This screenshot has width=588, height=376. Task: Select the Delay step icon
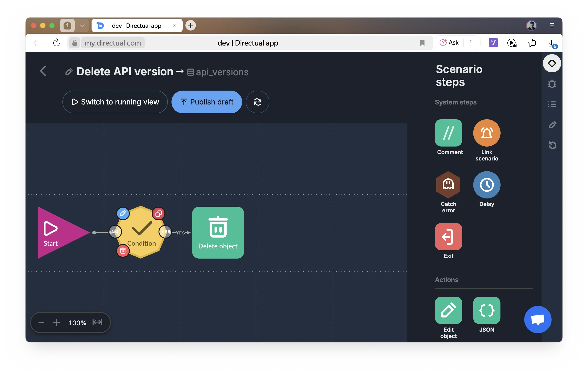486,185
